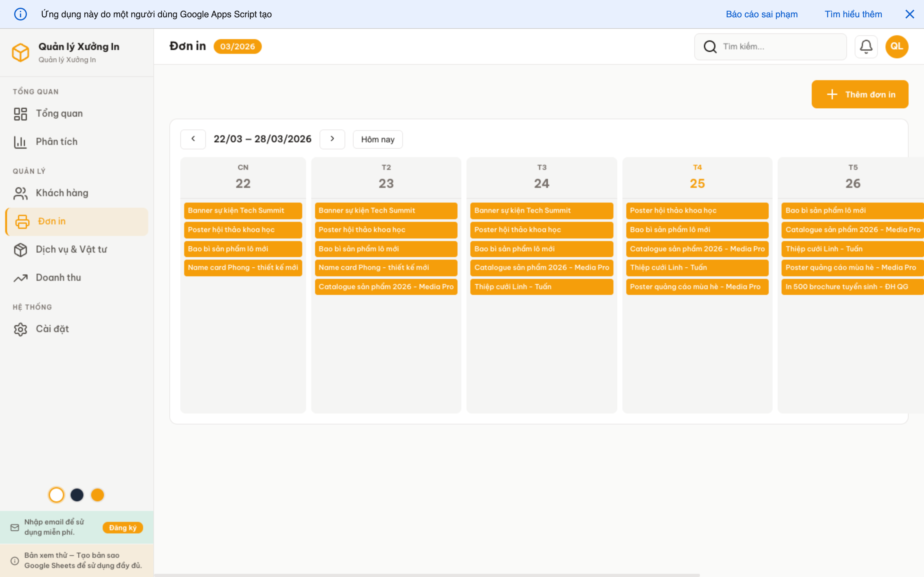Image resolution: width=924 pixels, height=577 pixels.
Task: Click the Thêm đơn in button
Action: [x=860, y=94]
